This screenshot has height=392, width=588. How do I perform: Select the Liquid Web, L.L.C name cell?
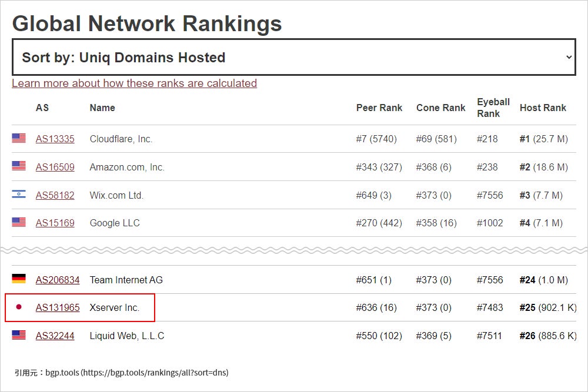click(x=127, y=336)
